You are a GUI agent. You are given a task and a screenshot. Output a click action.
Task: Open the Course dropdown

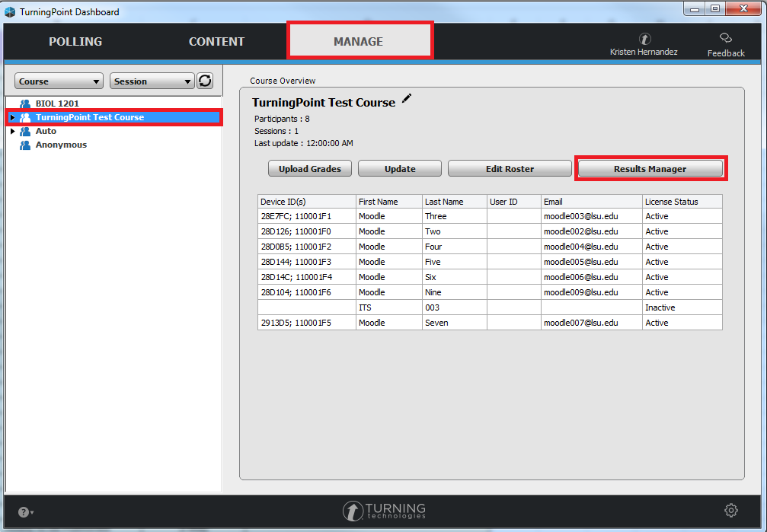coord(59,81)
